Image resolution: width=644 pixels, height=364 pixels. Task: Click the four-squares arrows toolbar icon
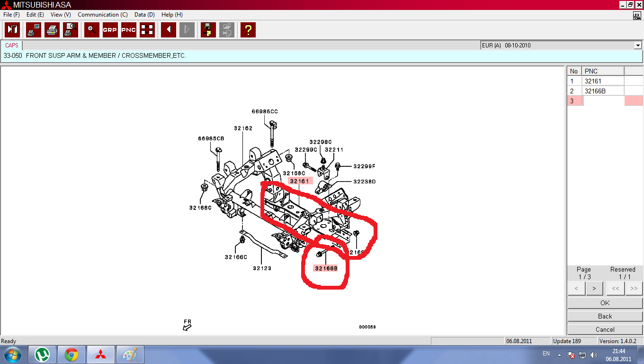(147, 30)
